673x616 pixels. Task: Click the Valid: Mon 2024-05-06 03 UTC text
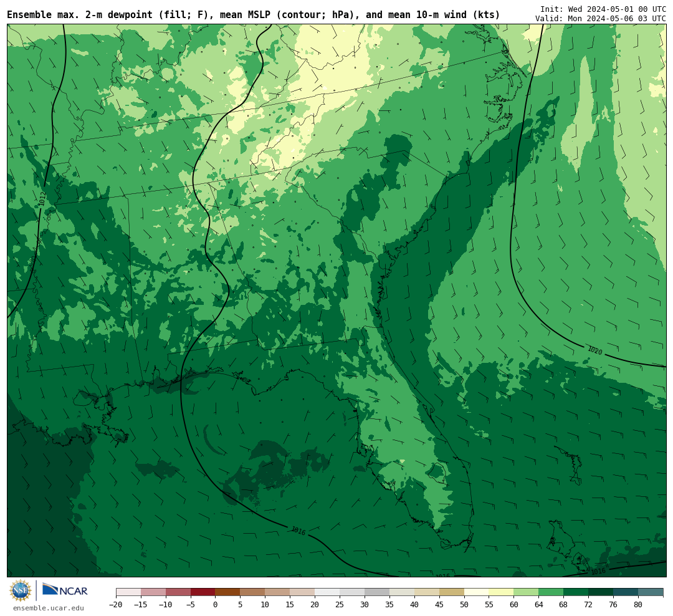pos(601,19)
